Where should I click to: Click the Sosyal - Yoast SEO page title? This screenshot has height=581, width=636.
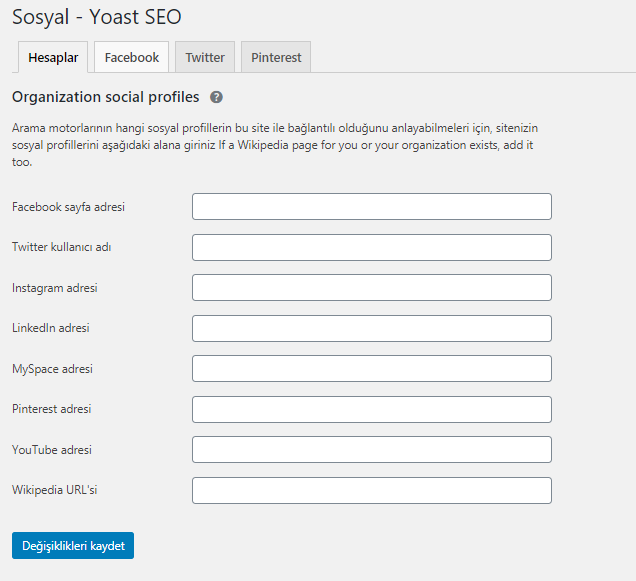click(x=97, y=17)
